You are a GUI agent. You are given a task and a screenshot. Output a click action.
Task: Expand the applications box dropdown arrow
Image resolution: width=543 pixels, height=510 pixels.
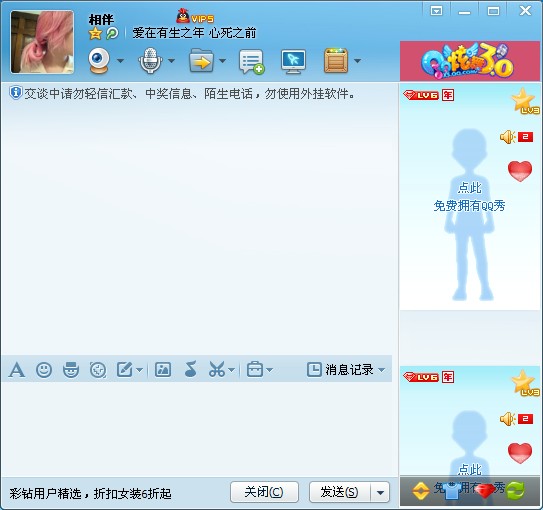click(357, 61)
